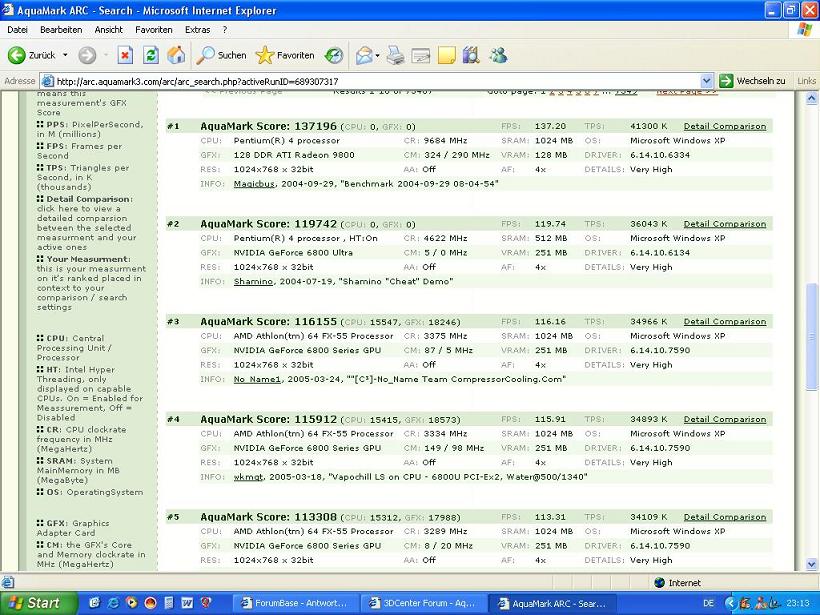Open Detail Comparison for score 113308

725,517
